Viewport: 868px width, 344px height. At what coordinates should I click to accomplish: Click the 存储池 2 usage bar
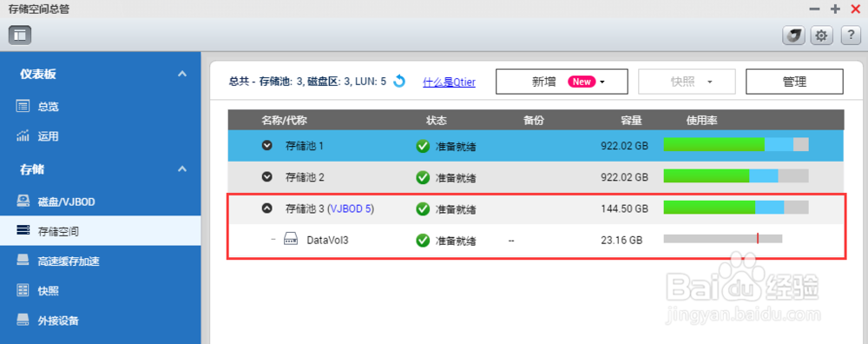(x=736, y=175)
